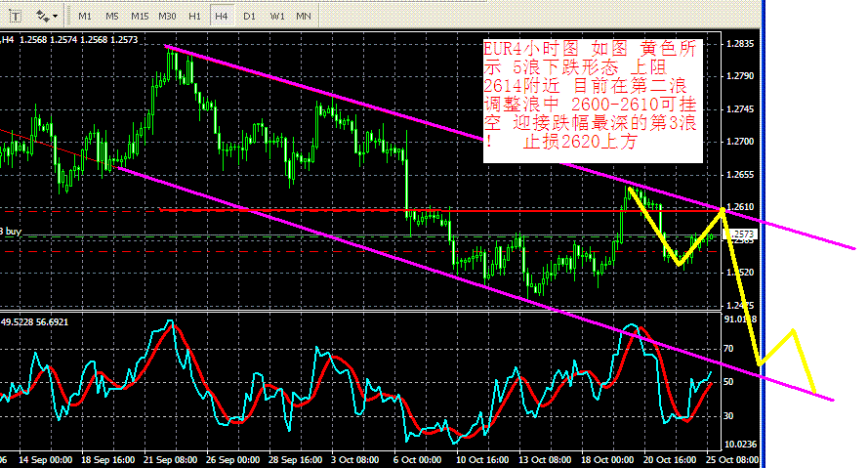Switch chart to H1 timeframe
868x468 pixels.
(x=194, y=16)
